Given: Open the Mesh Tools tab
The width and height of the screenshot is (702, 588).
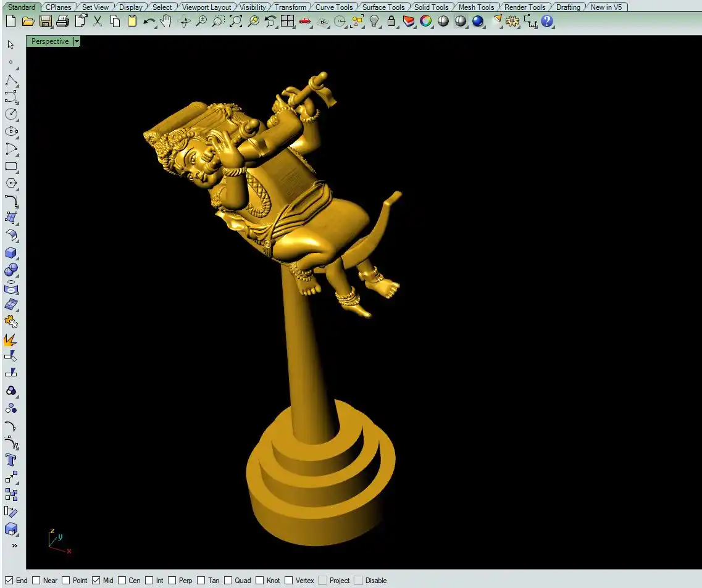Looking at the screenshot, I should click(x=476, y=7).
